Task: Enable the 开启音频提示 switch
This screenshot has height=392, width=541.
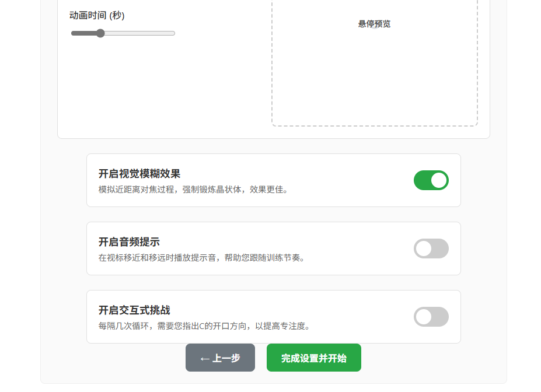Action: [431, 249]
